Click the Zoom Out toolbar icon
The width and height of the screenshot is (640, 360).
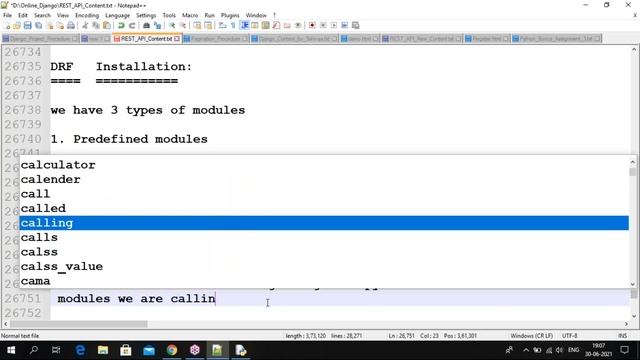(183, 25)
